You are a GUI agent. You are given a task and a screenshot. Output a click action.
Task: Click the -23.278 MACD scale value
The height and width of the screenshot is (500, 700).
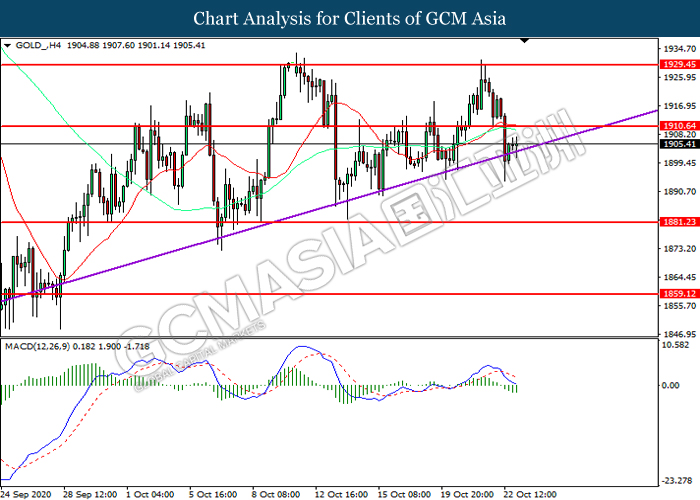678,480
